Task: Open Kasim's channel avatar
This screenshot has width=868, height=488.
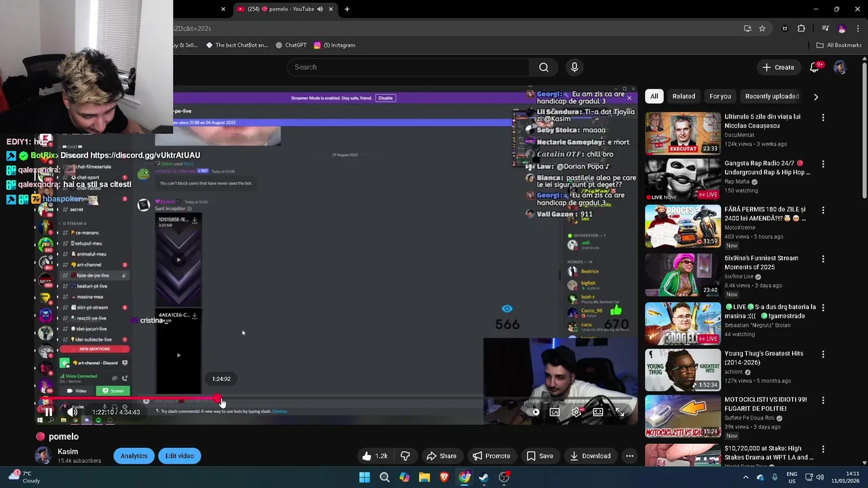Action: point(43,456)
